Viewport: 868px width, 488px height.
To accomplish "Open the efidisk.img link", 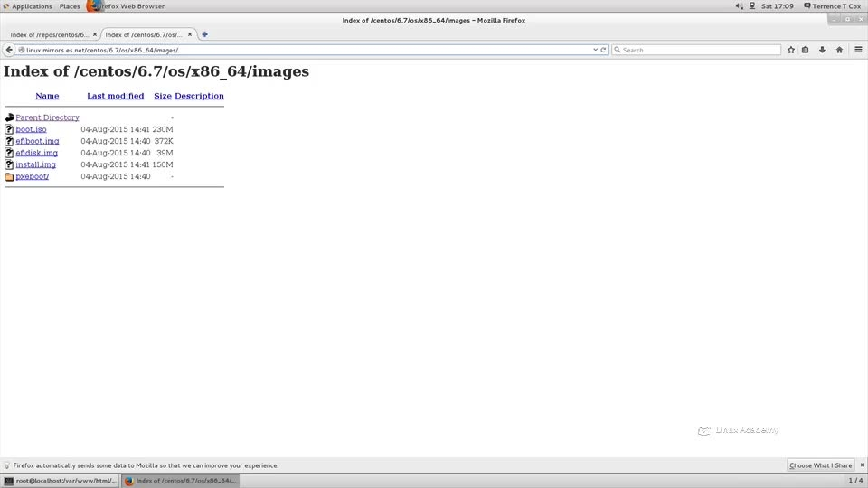I will pos(36,153).
